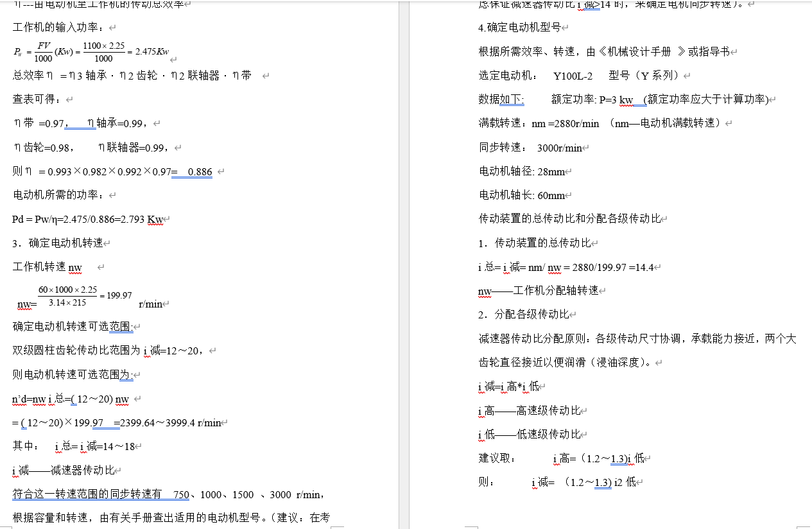Viewport: 812px width, 529px height.
Task: Click the Pw formula giving 2.475Kw
Action: [x=91, y=52]
